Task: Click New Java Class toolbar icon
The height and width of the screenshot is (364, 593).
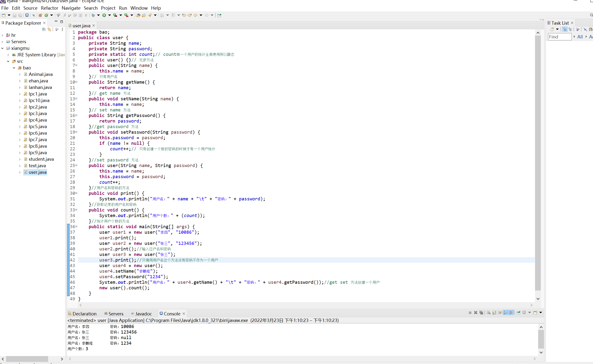Action: tap(46, 15)
